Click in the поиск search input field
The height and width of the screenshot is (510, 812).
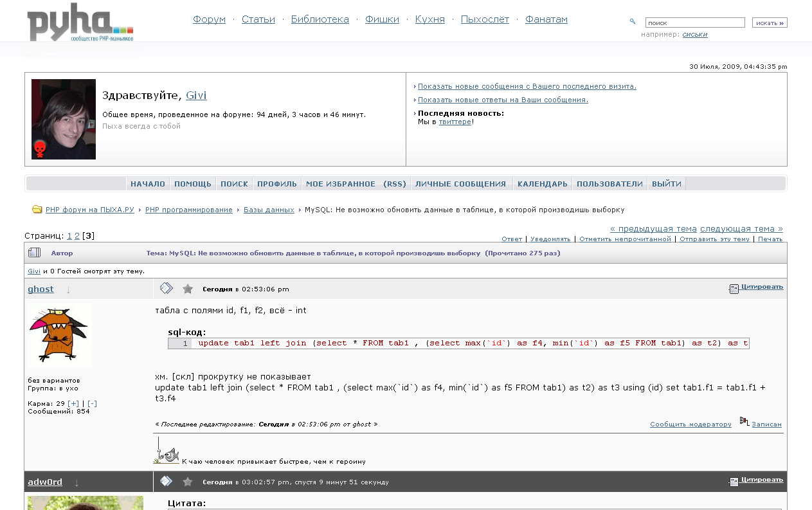coord(694,23)
